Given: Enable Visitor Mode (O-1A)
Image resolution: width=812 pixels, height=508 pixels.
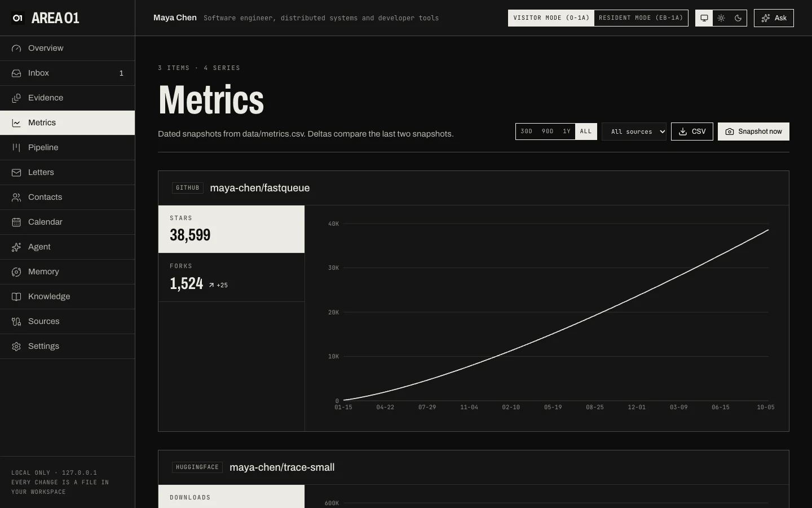Looking at the screenshot, I should point(551,18).
